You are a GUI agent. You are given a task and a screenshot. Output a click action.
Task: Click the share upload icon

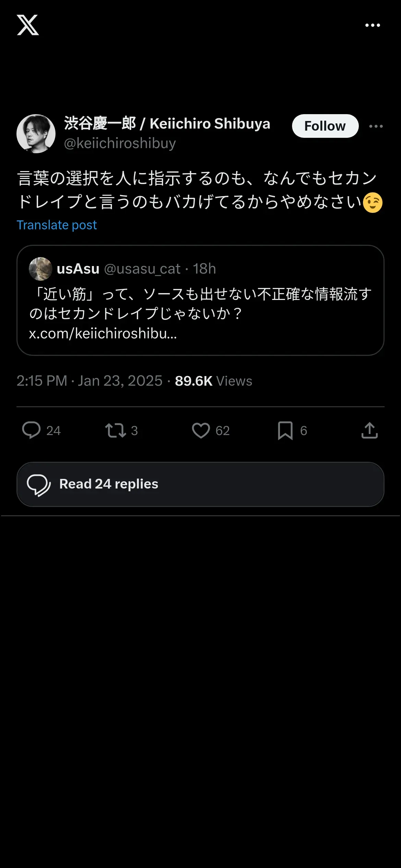tap(369, 430)
